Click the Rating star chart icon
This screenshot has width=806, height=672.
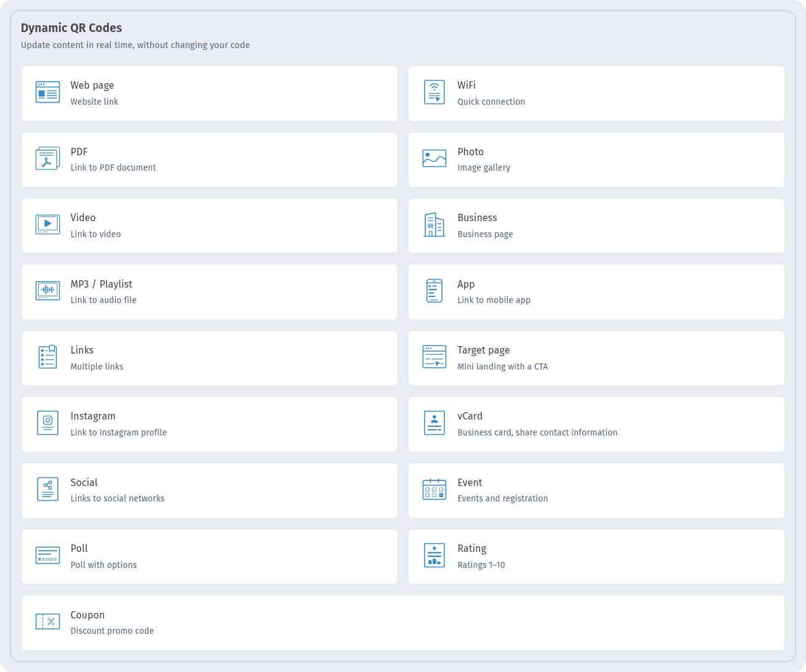pyautogui.click(x=434, y=556)
